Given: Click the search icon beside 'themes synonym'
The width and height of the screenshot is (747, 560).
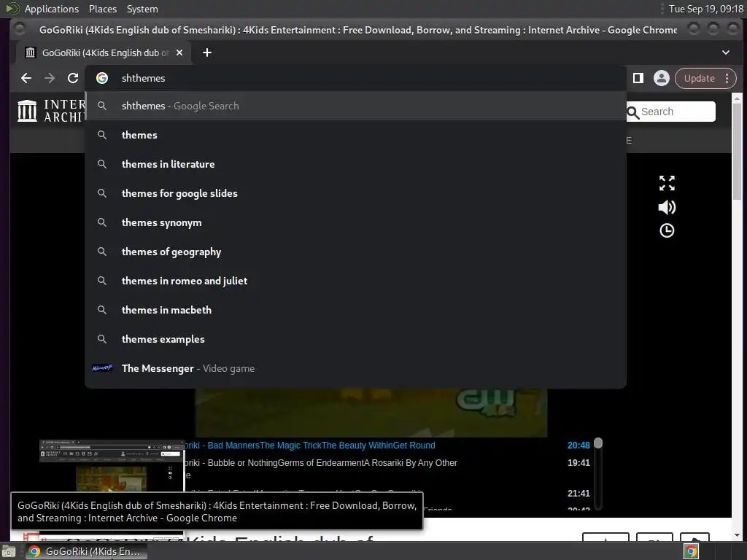Looking at the screenshot, I should (102, 222).
